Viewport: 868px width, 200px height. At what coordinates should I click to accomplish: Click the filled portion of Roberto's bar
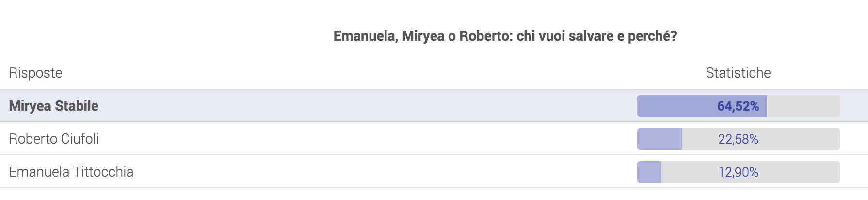click(659, 139)
